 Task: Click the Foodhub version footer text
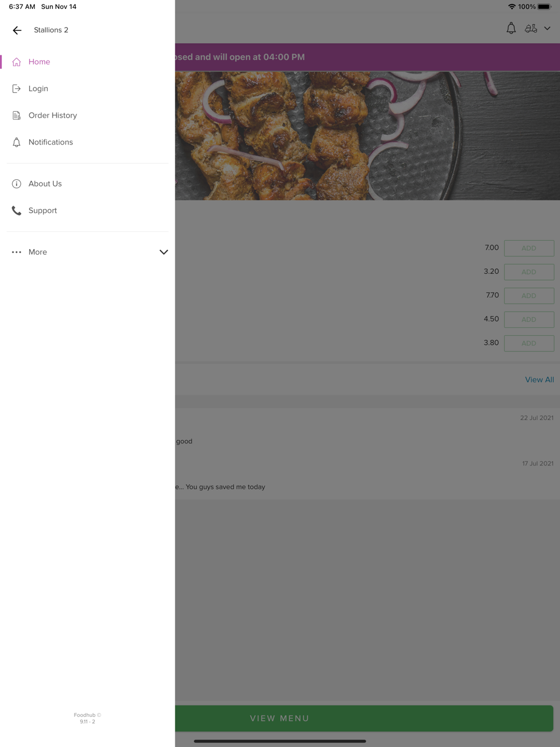[x=87, y=718]
